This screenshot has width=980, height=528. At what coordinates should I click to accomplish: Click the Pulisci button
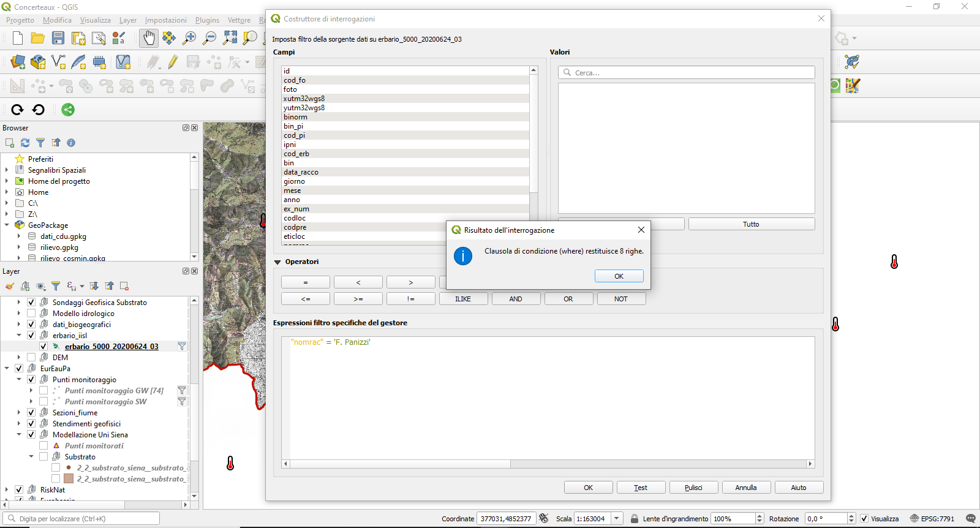(x=693, y=488)
